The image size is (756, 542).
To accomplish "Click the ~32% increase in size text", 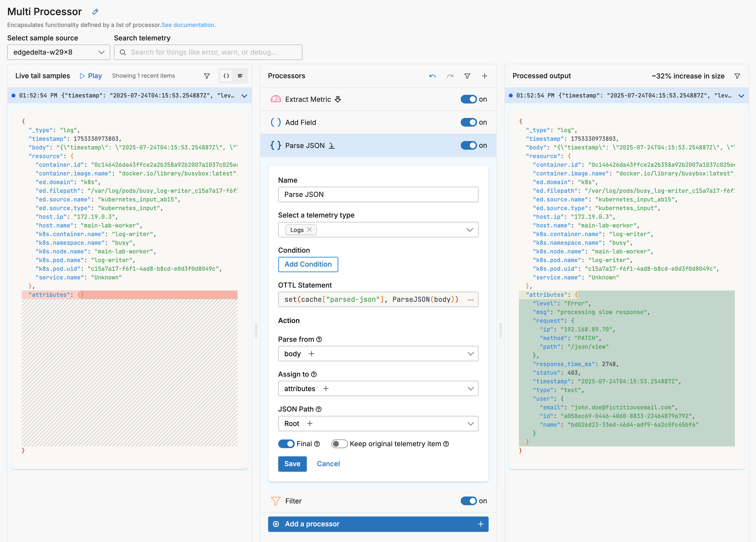I will [x=688, y=76].
